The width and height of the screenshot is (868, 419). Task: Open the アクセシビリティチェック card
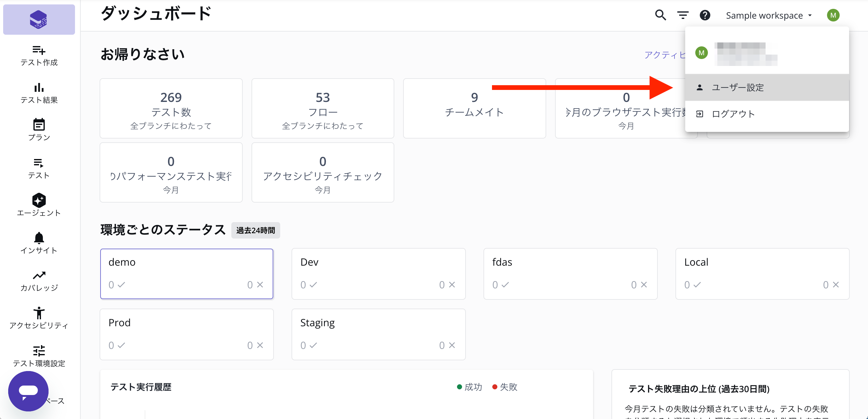323,172
